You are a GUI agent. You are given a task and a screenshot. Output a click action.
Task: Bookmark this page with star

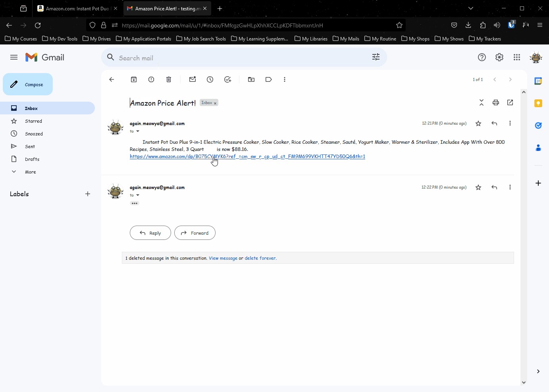click(399, 25)
